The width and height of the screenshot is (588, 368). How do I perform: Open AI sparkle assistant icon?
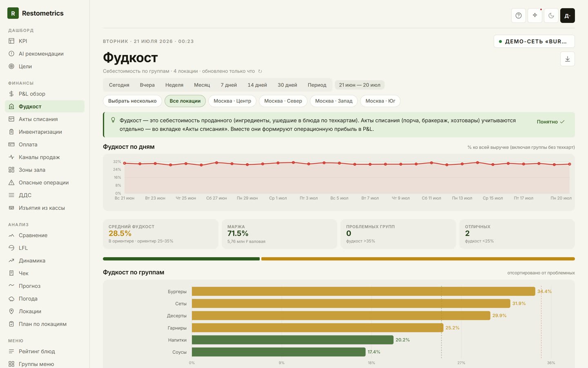click(x=535, y=16)
